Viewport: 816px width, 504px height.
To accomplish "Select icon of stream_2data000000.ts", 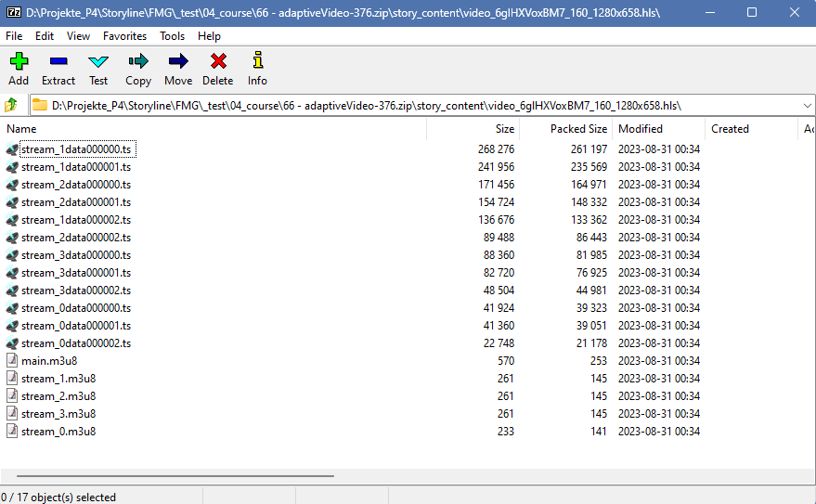I will click(12, 185).
